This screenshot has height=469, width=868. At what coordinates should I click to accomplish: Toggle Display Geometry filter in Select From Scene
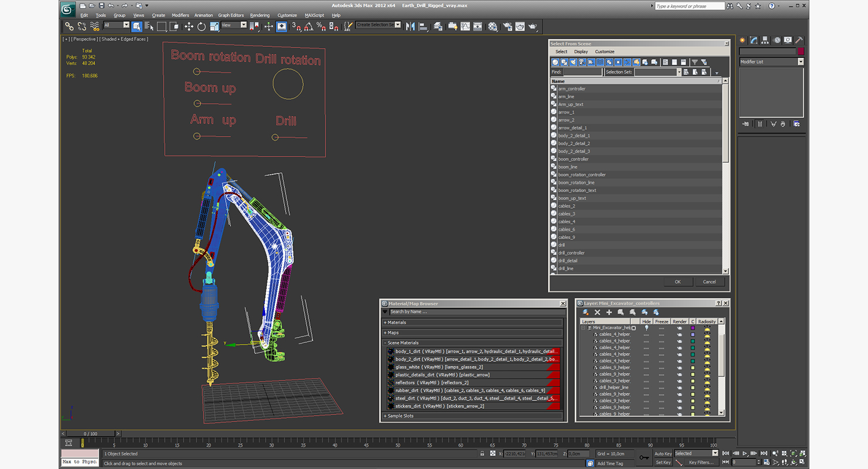555,62
